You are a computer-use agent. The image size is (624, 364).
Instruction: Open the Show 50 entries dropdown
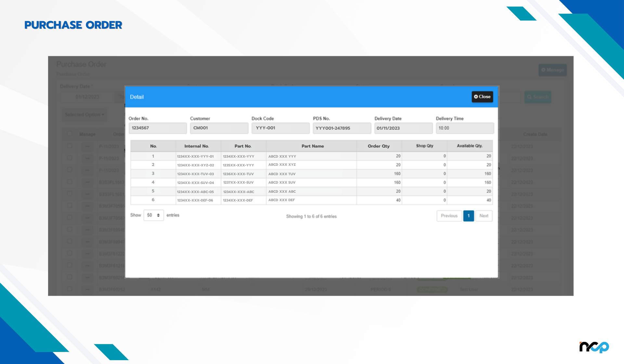coord(153,215)
